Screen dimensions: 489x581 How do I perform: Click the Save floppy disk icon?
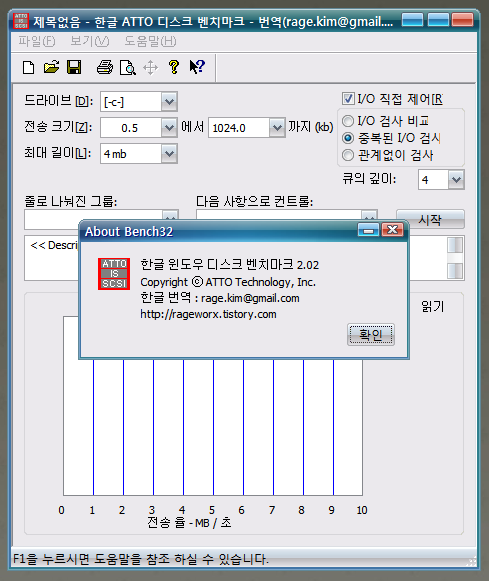click(x=74, y=67)
